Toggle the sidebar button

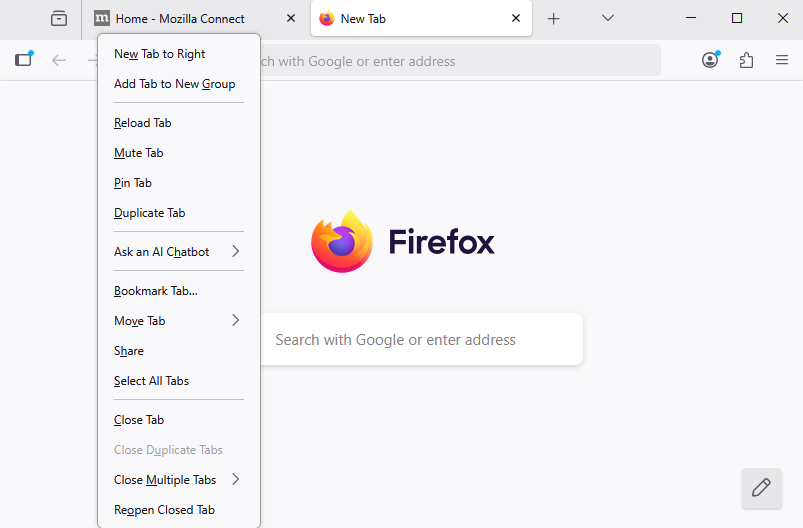point(24,60)
